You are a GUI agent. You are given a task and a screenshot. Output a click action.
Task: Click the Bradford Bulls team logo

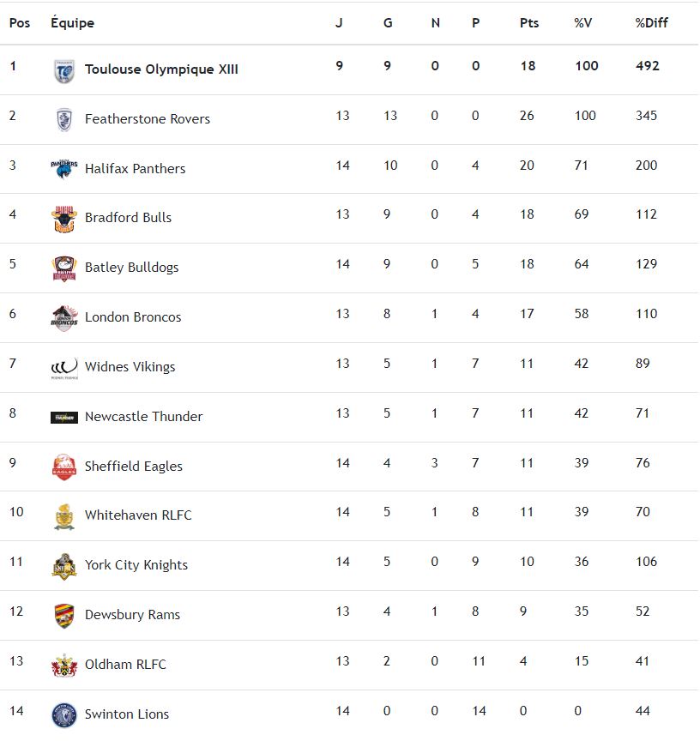coord(64,219)
